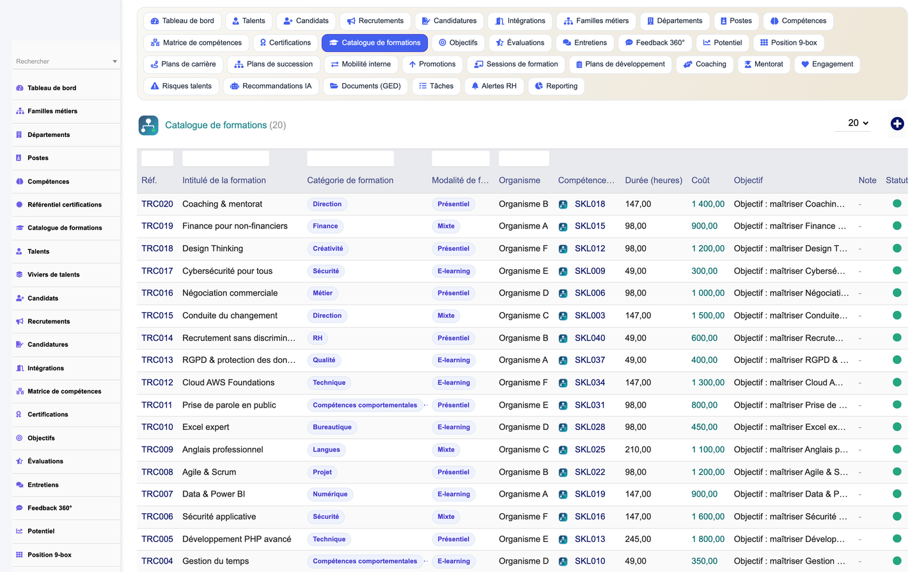Click the Reporting pie chart icon
Image resolution: width=924 pixels, height=572 pixels.
point(539,86)
